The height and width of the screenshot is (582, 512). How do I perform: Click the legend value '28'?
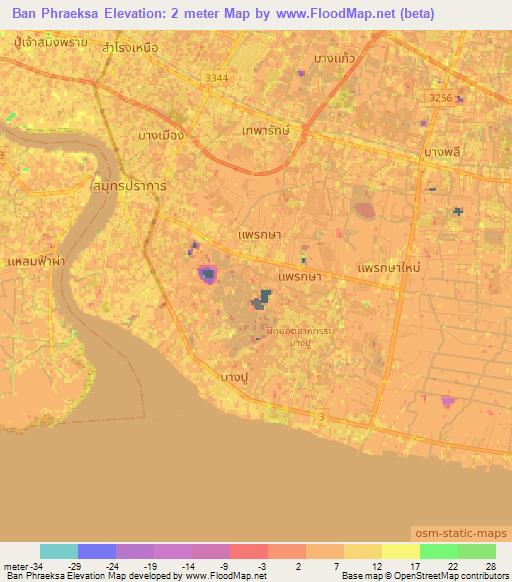click(x=491, y=566)
